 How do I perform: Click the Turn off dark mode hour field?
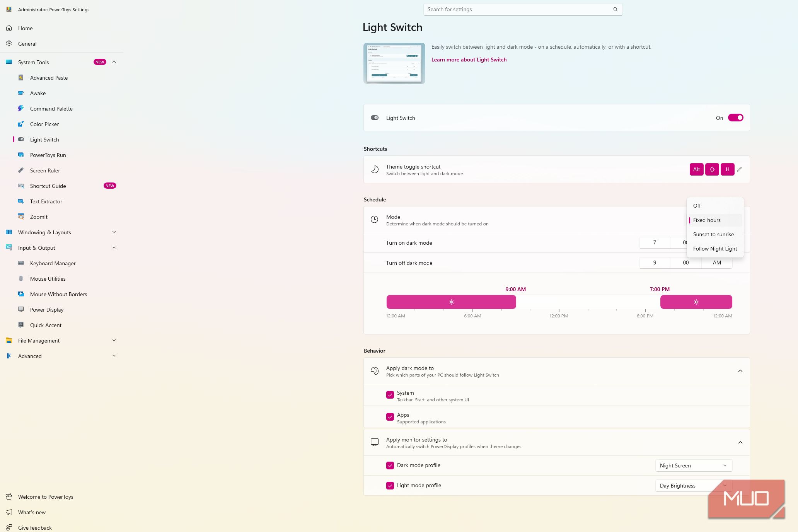coord(655,263)
